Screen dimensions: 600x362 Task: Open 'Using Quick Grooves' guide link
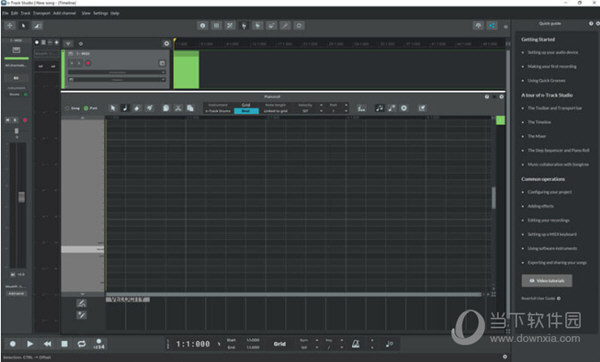(x=546, y=81)
